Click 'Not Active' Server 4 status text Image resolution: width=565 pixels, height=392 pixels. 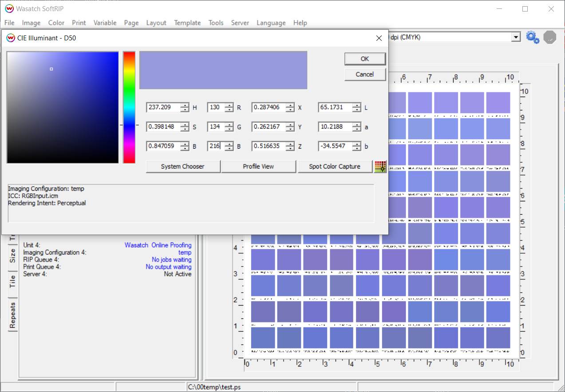pyautogui.click(x=178, y=274)
